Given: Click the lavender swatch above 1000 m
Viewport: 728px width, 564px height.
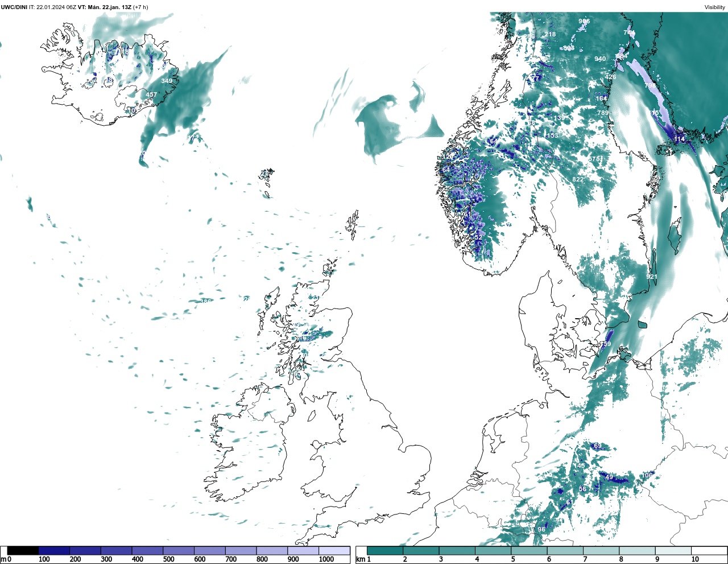Looking at the screenshot, I should (334, 550).
